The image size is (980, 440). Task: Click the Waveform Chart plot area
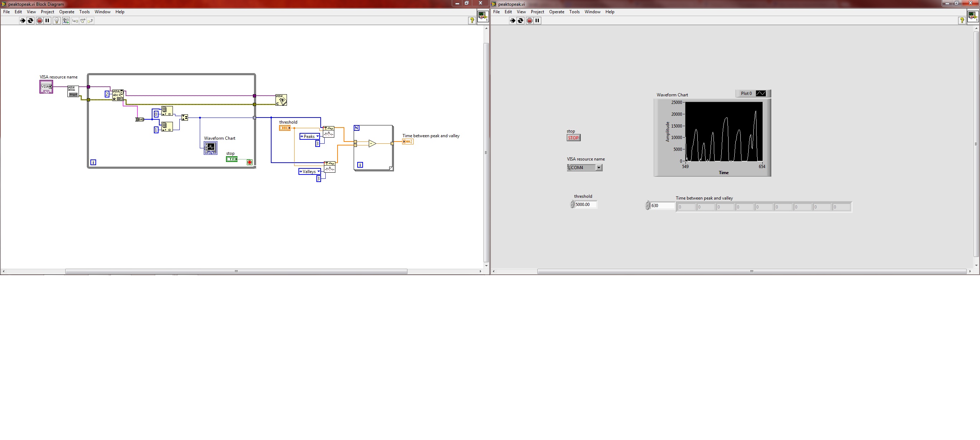724,131
